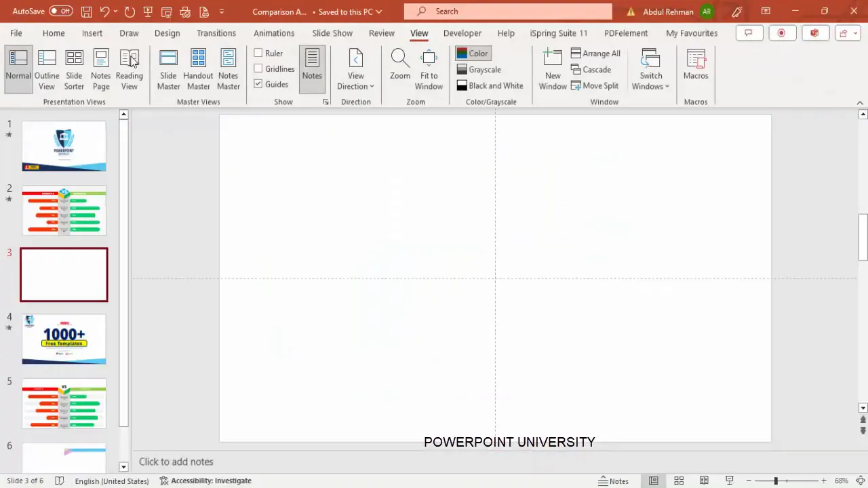Open the iSpring Suite 11 tab
This screenshot has height=488, width=868.
pos(559,33)
